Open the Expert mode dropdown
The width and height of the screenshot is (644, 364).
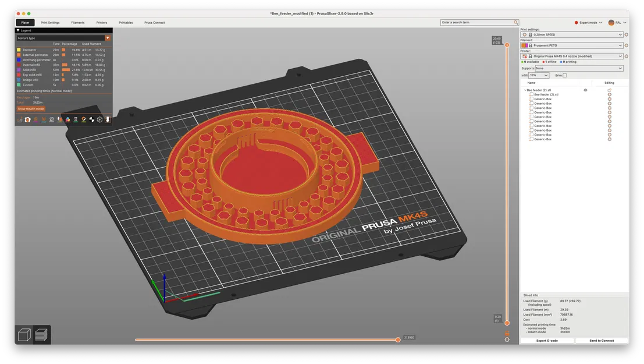588,23
